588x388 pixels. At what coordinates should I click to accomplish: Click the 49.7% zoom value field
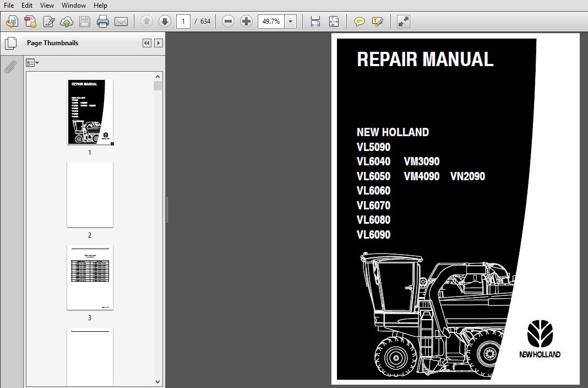coord(271,21)
